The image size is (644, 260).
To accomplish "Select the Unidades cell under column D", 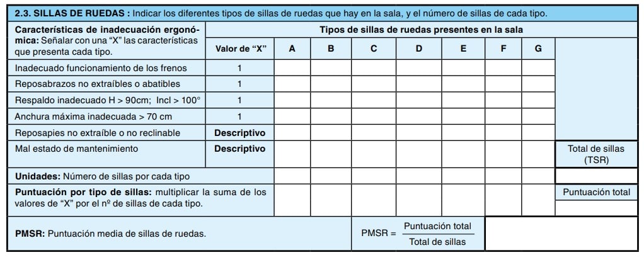I will click(x=419, y=176).
